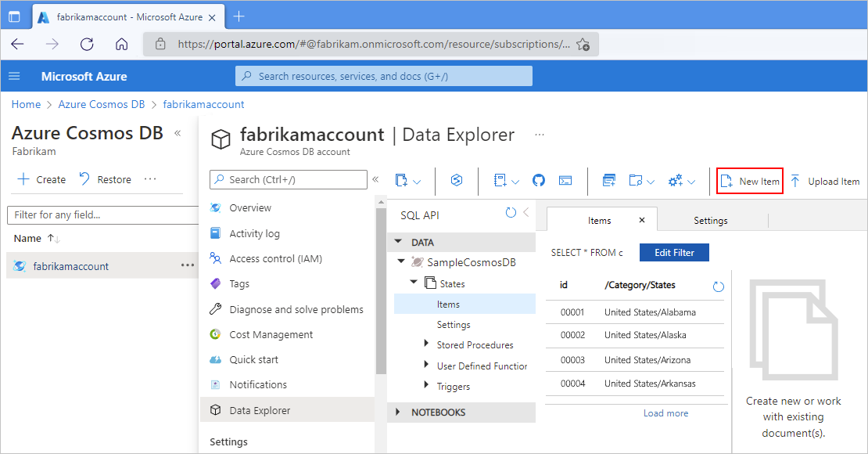
Task: Click the New Notebook icon
Action: click(x=499, y=180)
